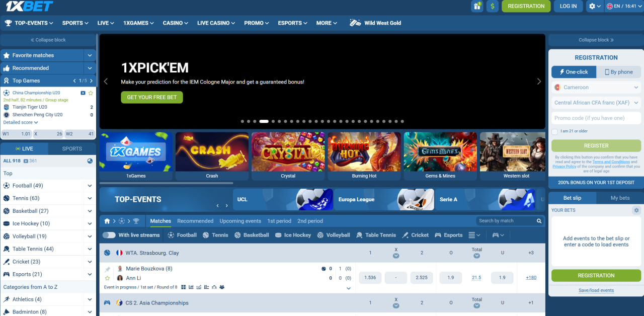Screen dimensions: 644x316
Task: Filter matches by Volleyball in filter bar
Action: pyautogui.click(x=333, y=235)
